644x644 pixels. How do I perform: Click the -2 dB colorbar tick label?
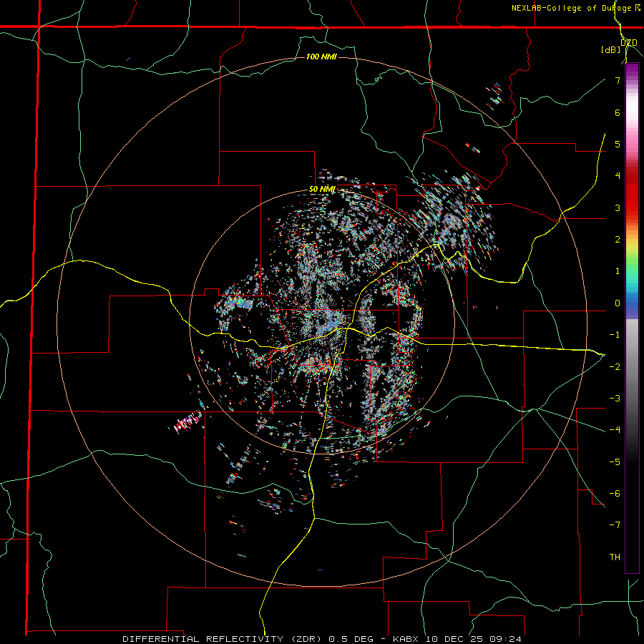click(x=615, y=366)
